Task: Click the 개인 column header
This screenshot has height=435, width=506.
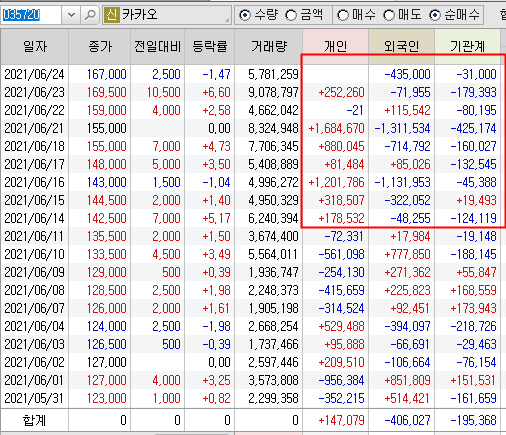Action: point(336,47)
